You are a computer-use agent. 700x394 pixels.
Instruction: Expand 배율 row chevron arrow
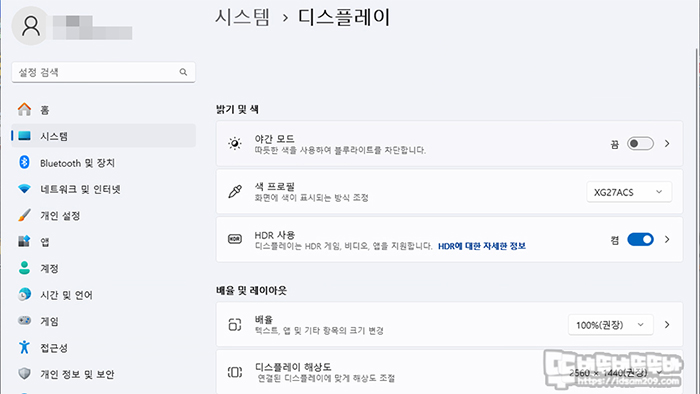pos(667,324)
